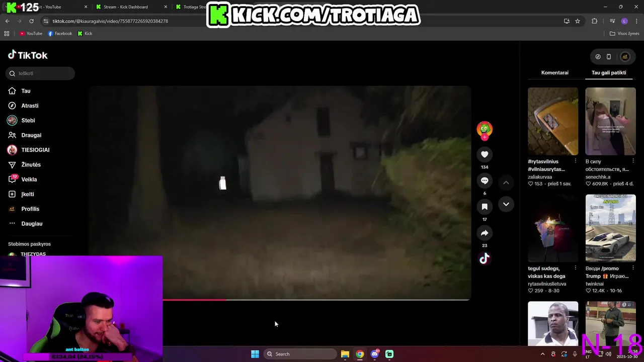The width and height of the screenshot is (644, 362).
Task: Open Kick bookmark in bookmarks bar
Action: click(85, 34)
